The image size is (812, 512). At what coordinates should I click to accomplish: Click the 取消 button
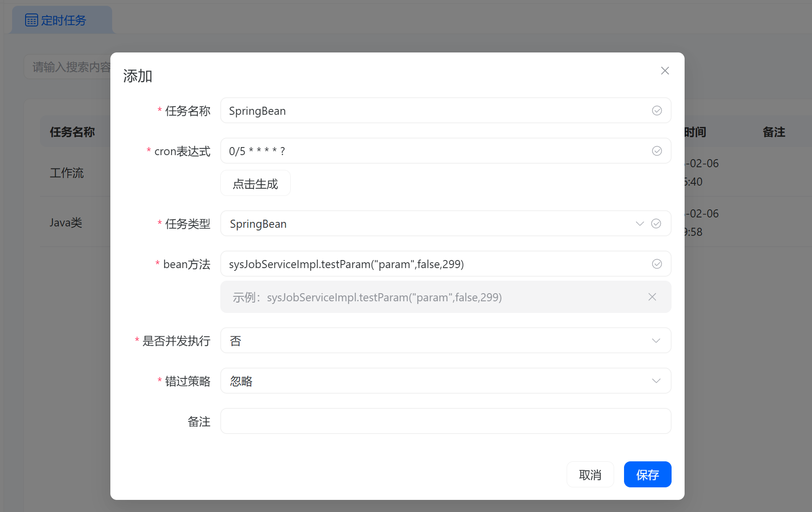point(590,474)
